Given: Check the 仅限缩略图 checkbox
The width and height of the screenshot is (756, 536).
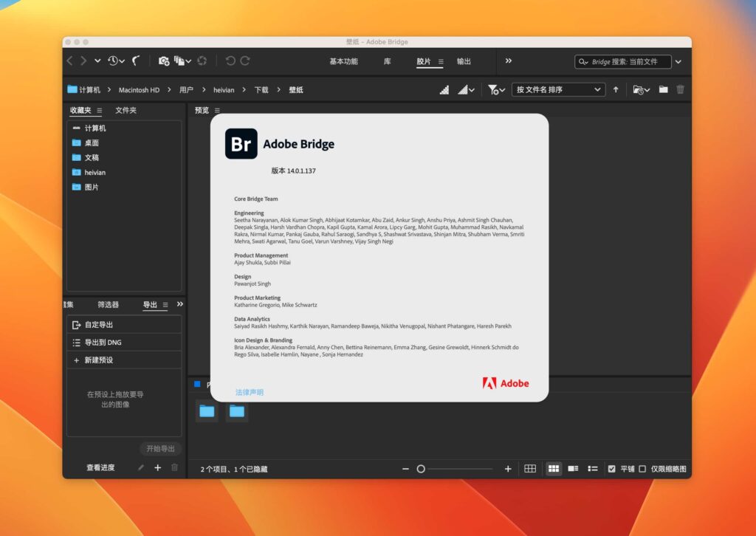Looking at the screenshot, I should pyautogui.click(x=642, y=468).
